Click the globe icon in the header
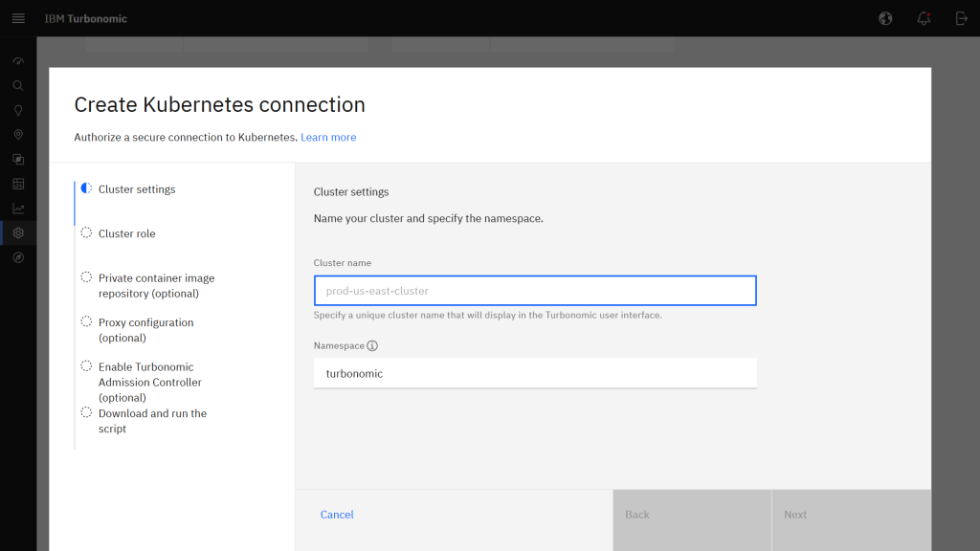980x551 pixels. [885, 19]
